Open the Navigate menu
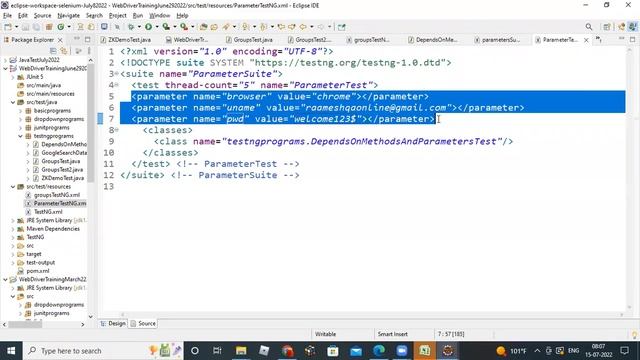This screenshot has height=360, width=640. coord(69,16)
